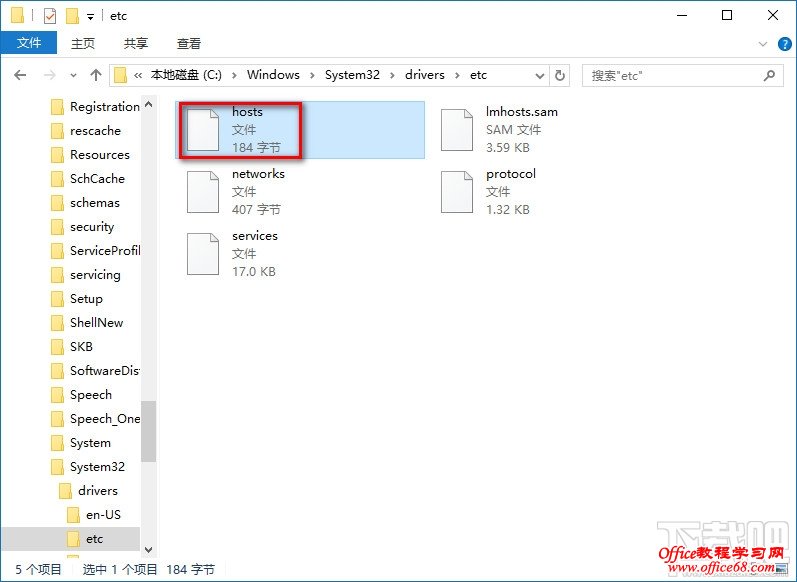Select the services file
Screen dimensions: 797x582
[x=300, y=254]
